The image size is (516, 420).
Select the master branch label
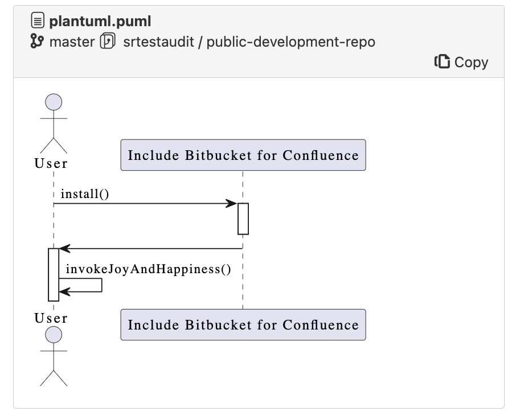[x=72, y=42]
